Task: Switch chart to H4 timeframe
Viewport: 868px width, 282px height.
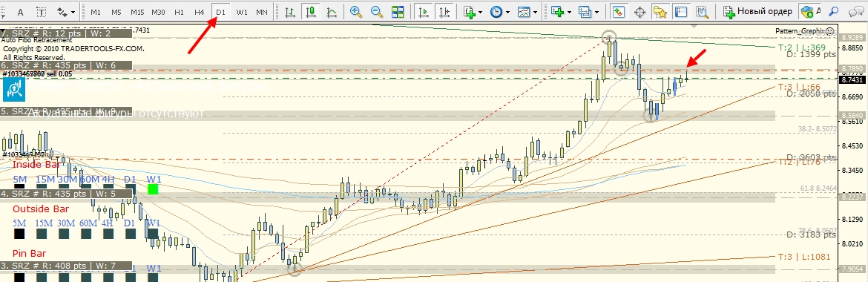Action: tap(200, 12)
